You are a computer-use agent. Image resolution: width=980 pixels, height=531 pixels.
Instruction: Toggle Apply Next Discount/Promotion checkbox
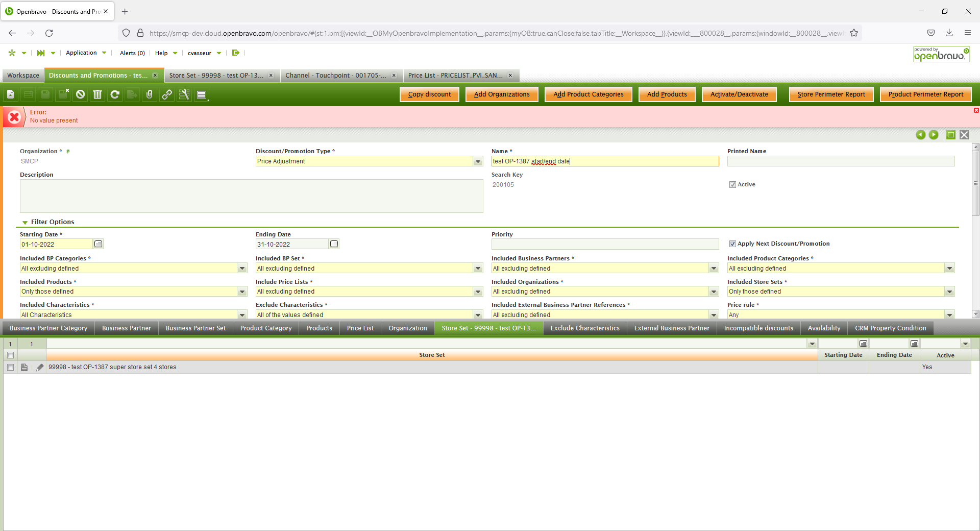click(x=732, y=244)
